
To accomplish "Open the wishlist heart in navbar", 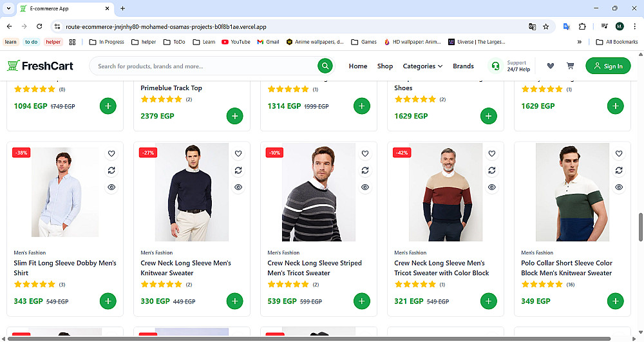I will (x=551, y=66).
